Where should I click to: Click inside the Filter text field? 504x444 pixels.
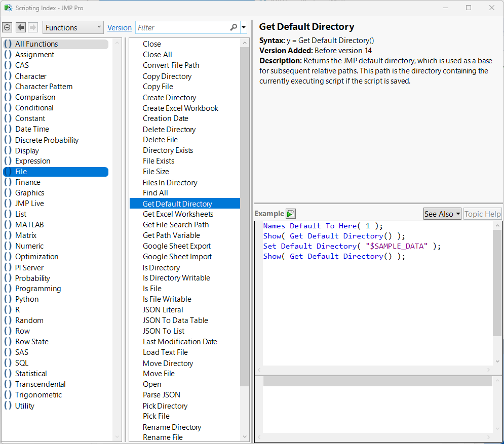pos(182,27)
